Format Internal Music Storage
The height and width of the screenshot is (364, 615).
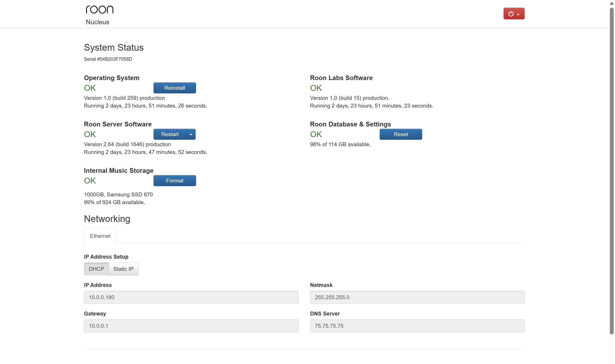point(175,180)
